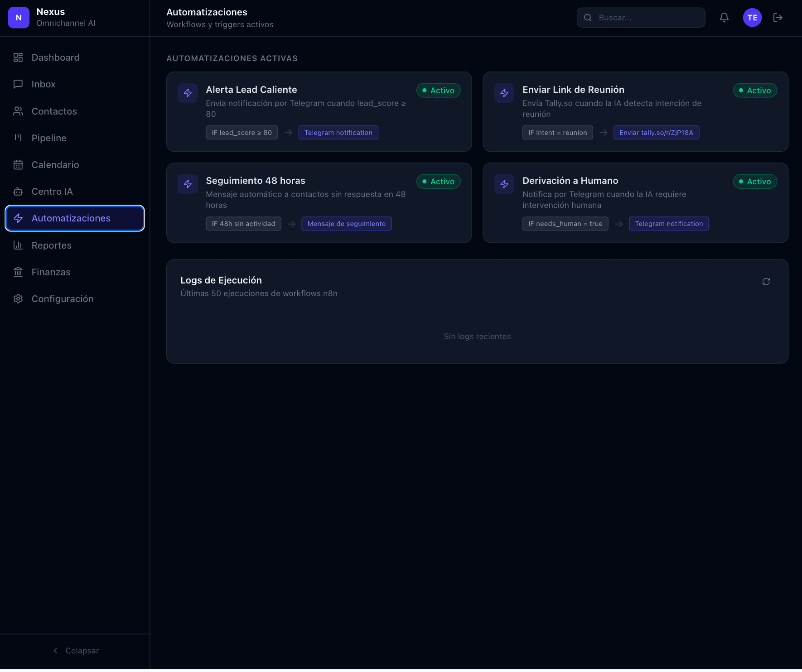
Task: Open the notifications bell icon
Action: pyautogui.click(x=724, y=18)
